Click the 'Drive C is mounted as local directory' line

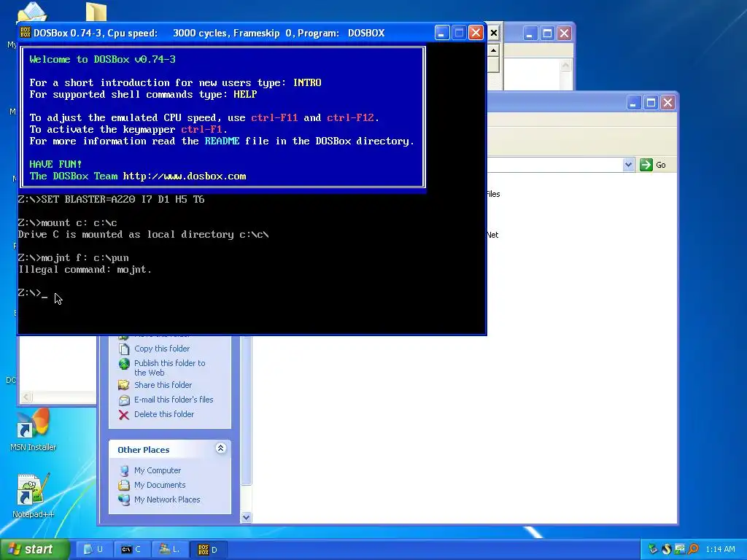pyautogui.click(x=144, y=234)
